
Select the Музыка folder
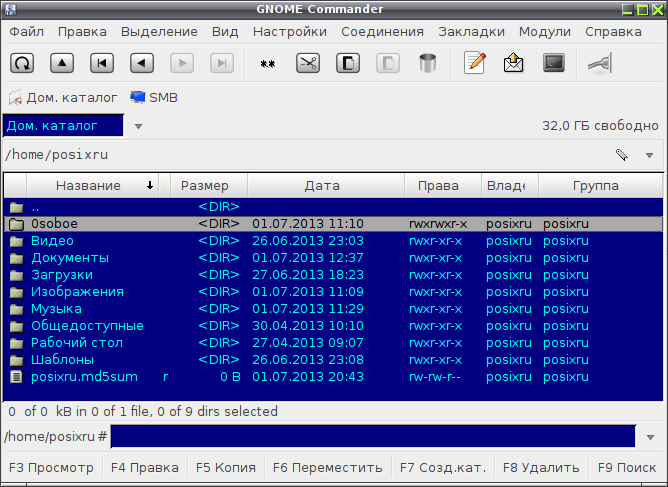point(333,309)
